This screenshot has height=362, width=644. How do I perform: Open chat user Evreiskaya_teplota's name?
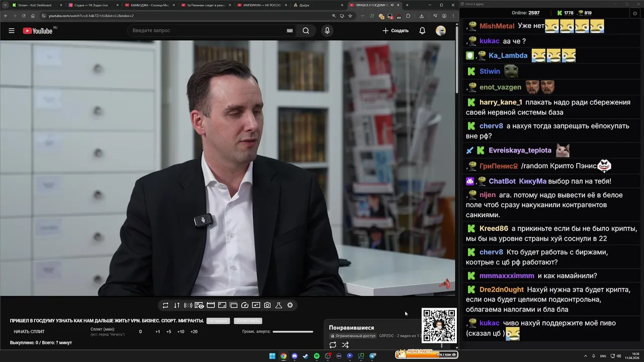tap(520, 150)
